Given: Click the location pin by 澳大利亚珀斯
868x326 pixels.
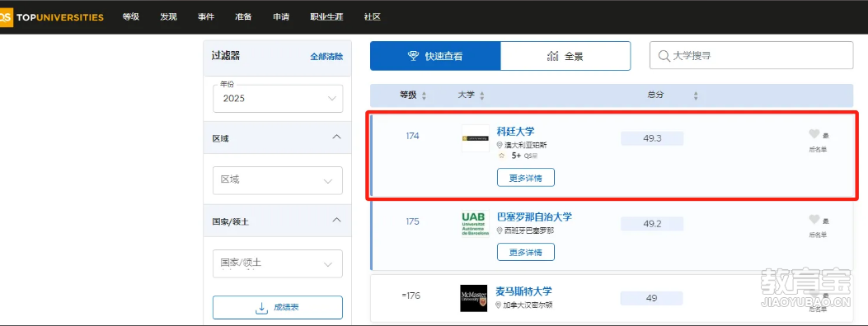Looking at the screenshot, I should 500,145.
